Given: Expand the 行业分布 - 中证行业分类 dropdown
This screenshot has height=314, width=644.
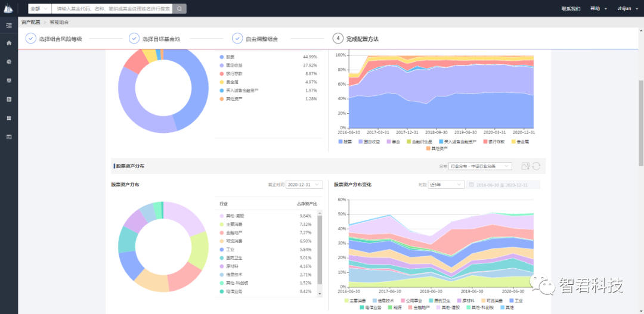Looking at the screenshot, I should (x=480, y=166).
